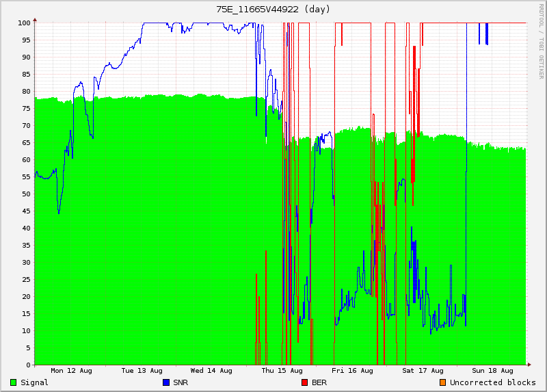Click the BER legend label
This screenshot has height=392, width=547.
[319, 382]
